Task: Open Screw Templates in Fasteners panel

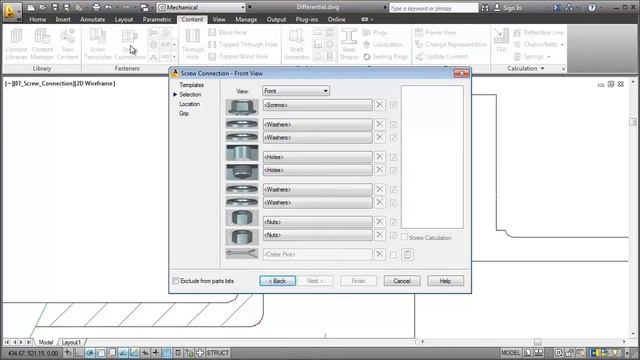Action: tap(98, 44)
